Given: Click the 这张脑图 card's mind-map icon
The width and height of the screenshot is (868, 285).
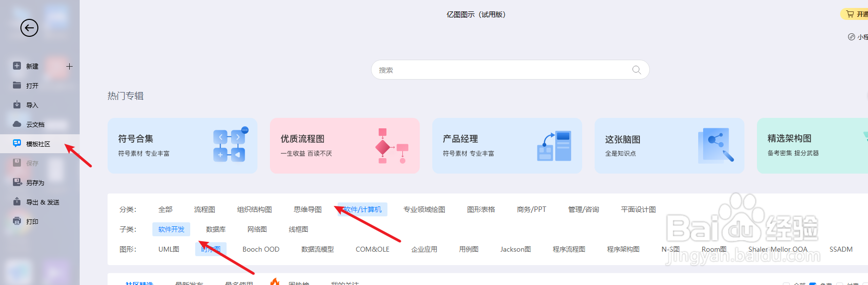Looking at the screenshot, I should click(716, 145).
